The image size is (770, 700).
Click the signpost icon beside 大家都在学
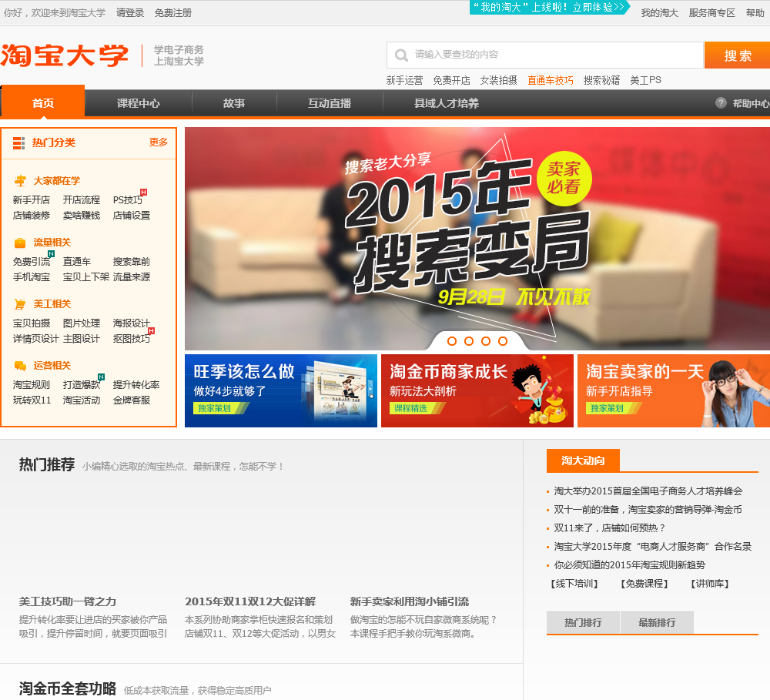point(20,181)
